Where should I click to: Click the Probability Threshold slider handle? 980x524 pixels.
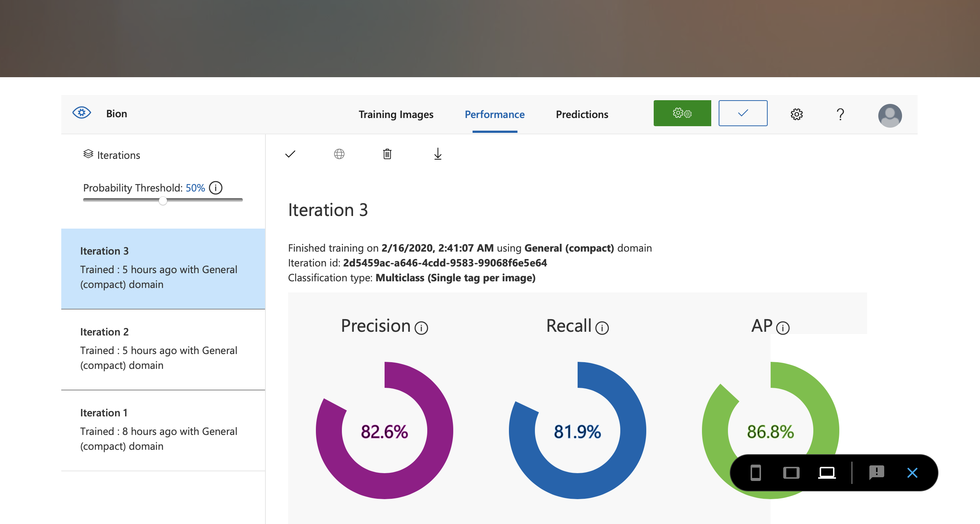pos(163,201)
